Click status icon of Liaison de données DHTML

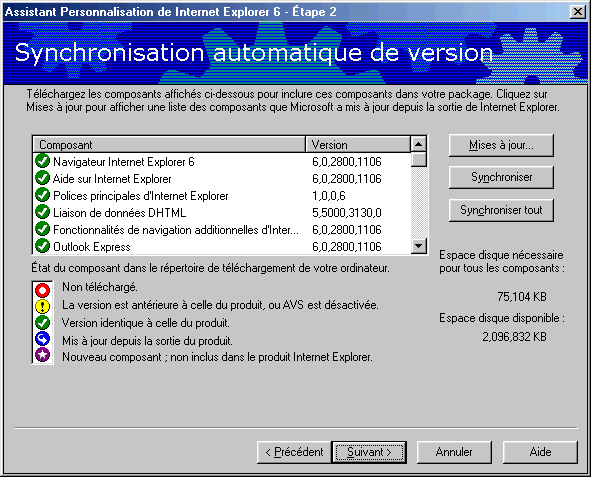42,212
